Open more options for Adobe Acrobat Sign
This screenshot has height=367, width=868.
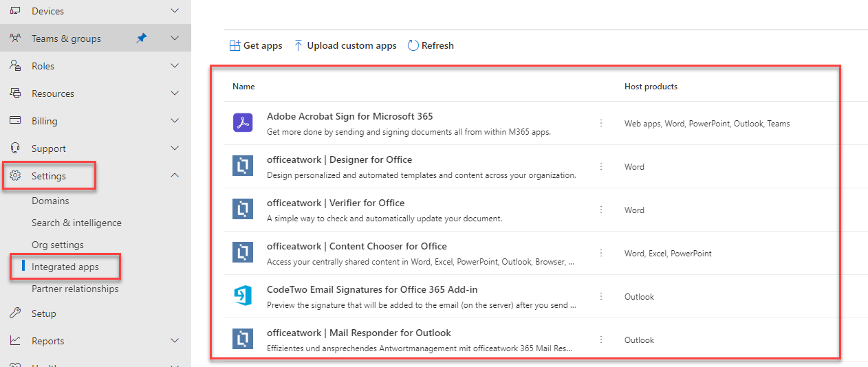pyautogui.click(x=601, y=123)
